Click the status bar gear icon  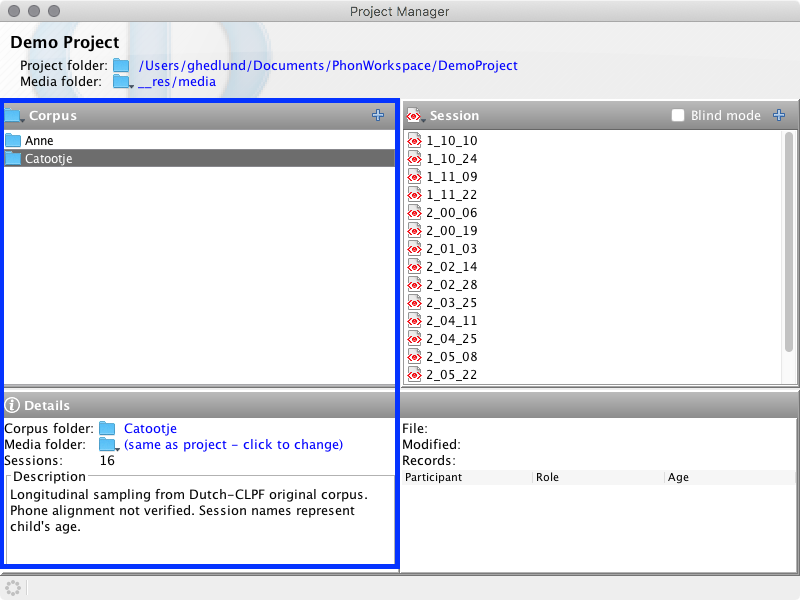click(13, 587)
